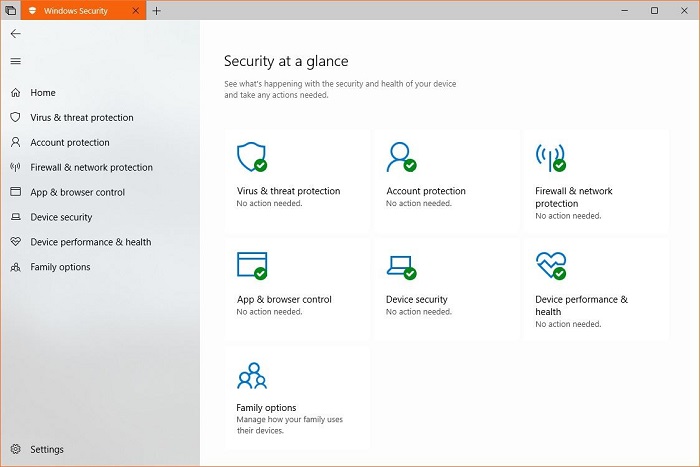Maximize the Windows Security window
Image resolution: width=700 pixels, height=467 pixels.
(654, 10)
